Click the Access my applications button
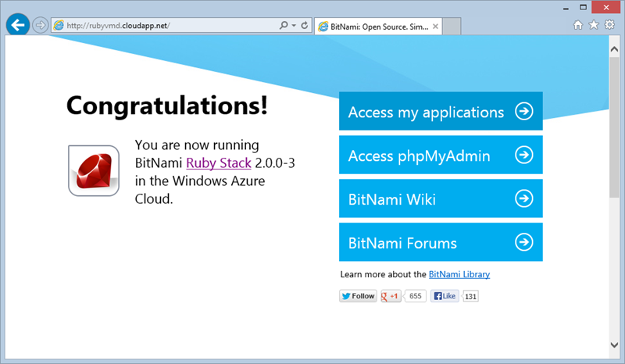Image resolution: width=625 pixels, height=364 pixels. coord(441,111)
